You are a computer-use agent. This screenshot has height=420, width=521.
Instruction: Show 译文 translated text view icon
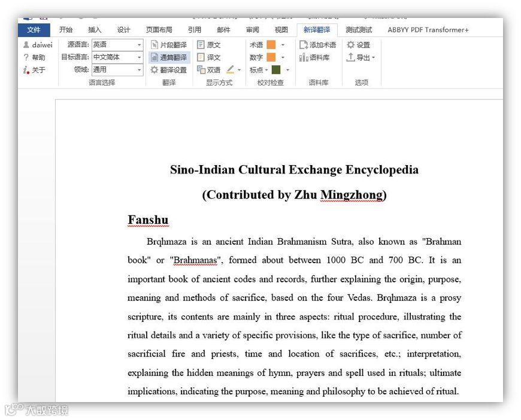click(201, 57)
